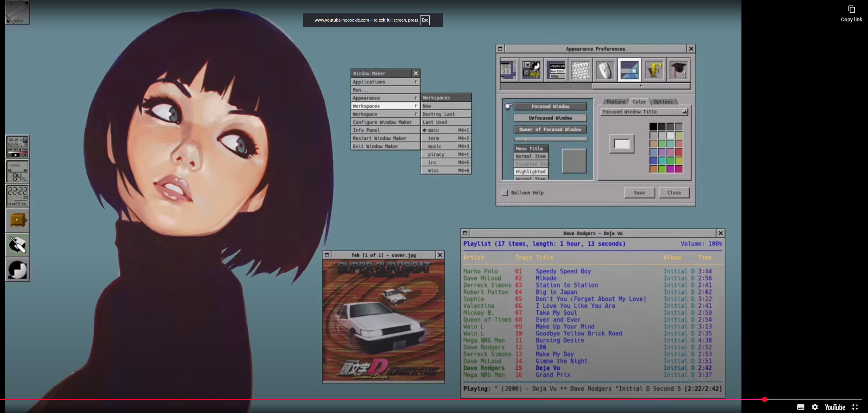Launch the screwdriver WPrefs dock icon

point(18,245)
